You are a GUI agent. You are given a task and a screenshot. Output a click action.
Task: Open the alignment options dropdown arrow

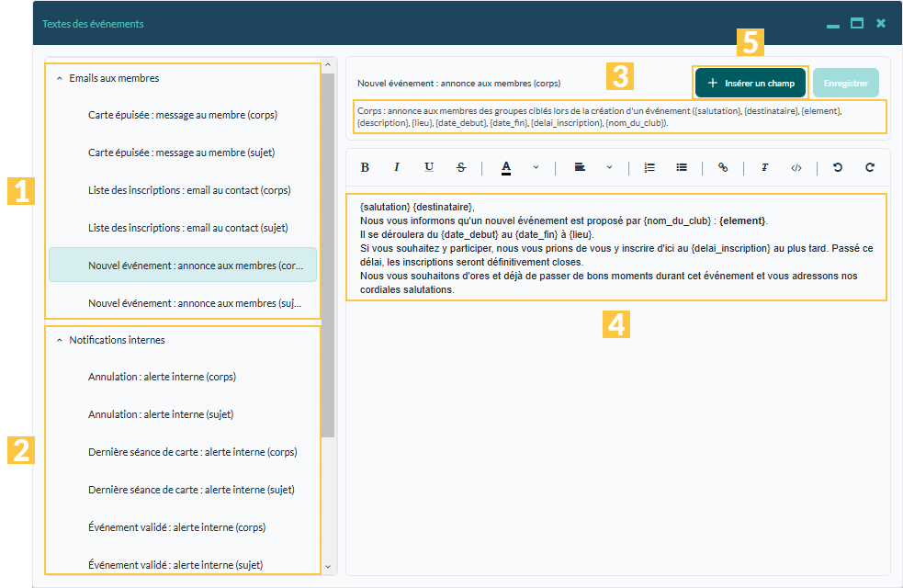pos(609,167)
